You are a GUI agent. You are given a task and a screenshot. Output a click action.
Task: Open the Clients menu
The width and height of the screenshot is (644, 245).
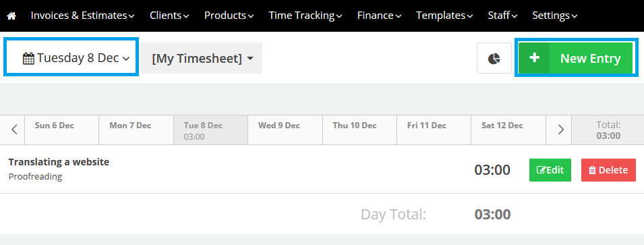point(169,16)
